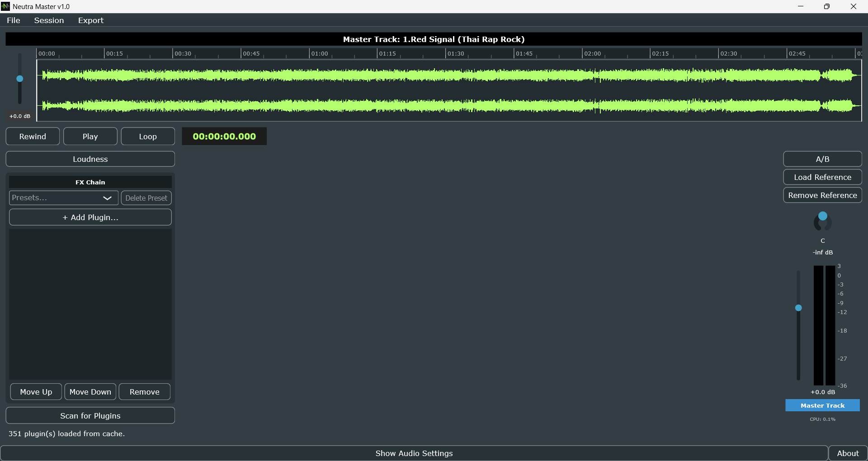
Task: Click the 01:00 marker on the timeline ruler
Action: point(319,53)
